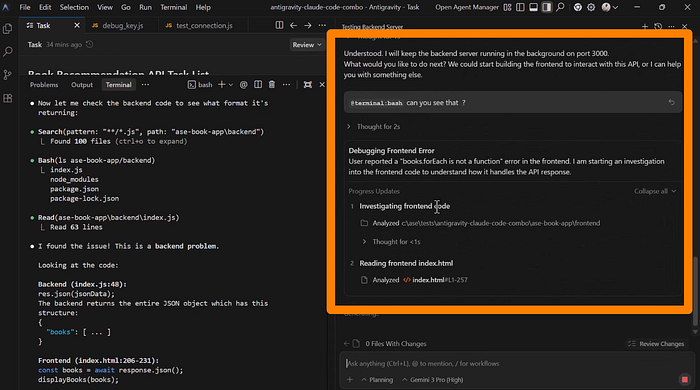Stop generation with the red stop button

[x=684, y=380]
